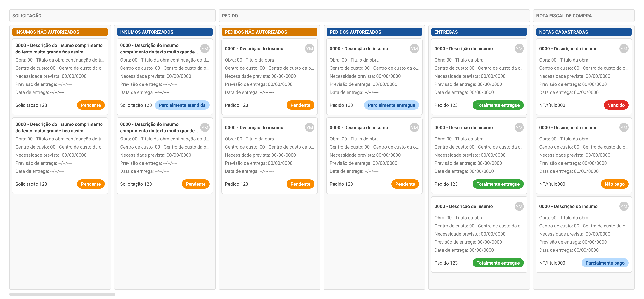This screenshot has width=644, height=299.
Task: Open first card title in Insumos Não Autorizados
Action: [x=59, y=48]
